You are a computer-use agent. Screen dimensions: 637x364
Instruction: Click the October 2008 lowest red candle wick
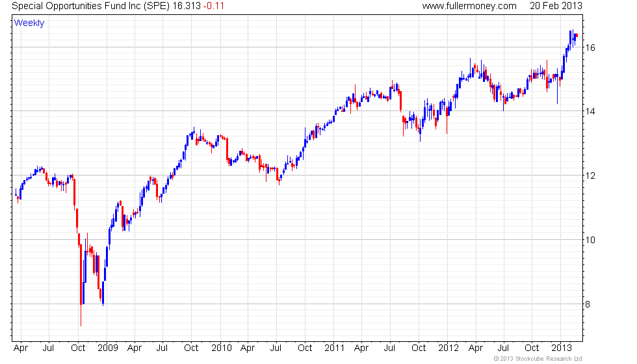pos(81,318)
